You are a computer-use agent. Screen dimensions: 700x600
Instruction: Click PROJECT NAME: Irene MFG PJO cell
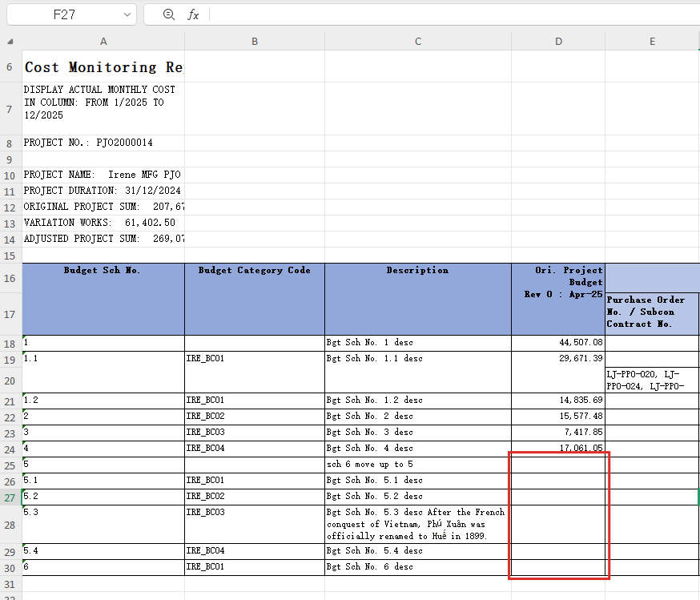[x=103, y=175]
